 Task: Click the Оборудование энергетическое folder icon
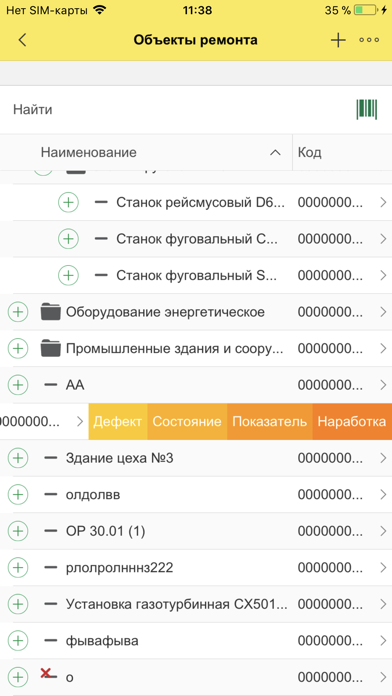[51, 312]
